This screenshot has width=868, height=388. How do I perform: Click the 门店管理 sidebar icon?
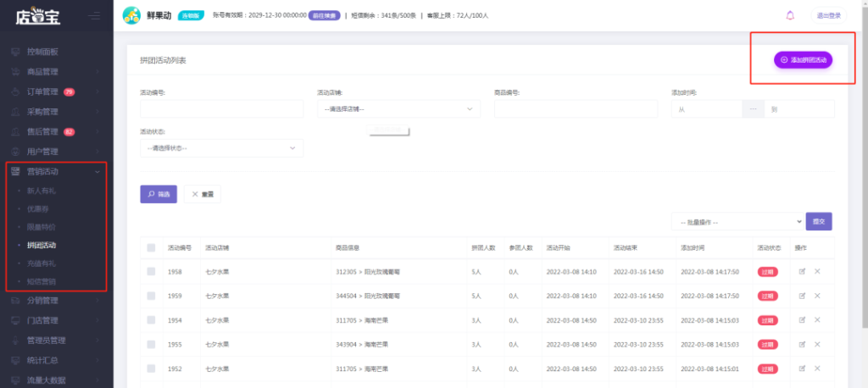tap(16, 320)
